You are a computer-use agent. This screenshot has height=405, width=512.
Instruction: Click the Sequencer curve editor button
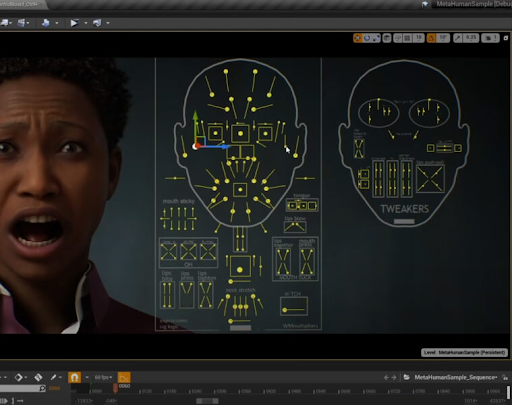click(x=124, y=377)
